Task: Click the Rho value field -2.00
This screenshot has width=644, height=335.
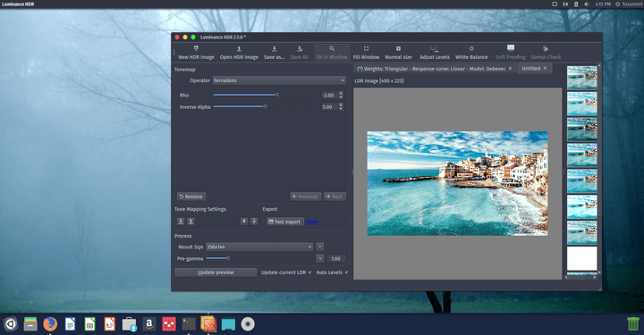Action: coord(329,95)
